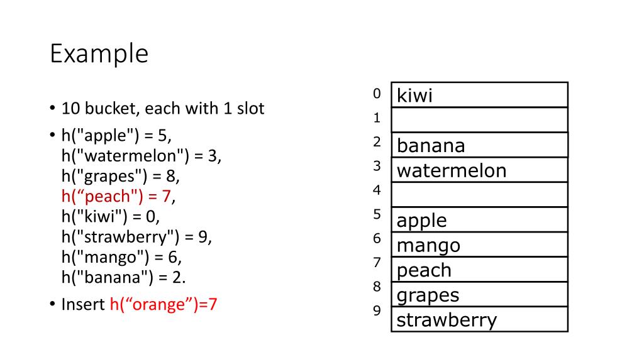This screenshot has width=644, height=362.
Task: Select the 10 bucket, each with 1 slot bullet
Action: 163,108
